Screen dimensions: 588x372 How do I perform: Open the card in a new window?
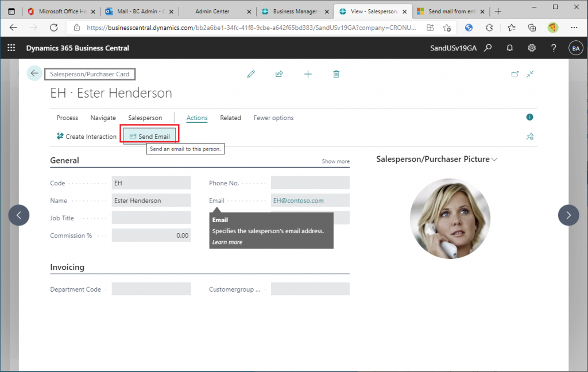pyautogui.click(x=515, y=74)
